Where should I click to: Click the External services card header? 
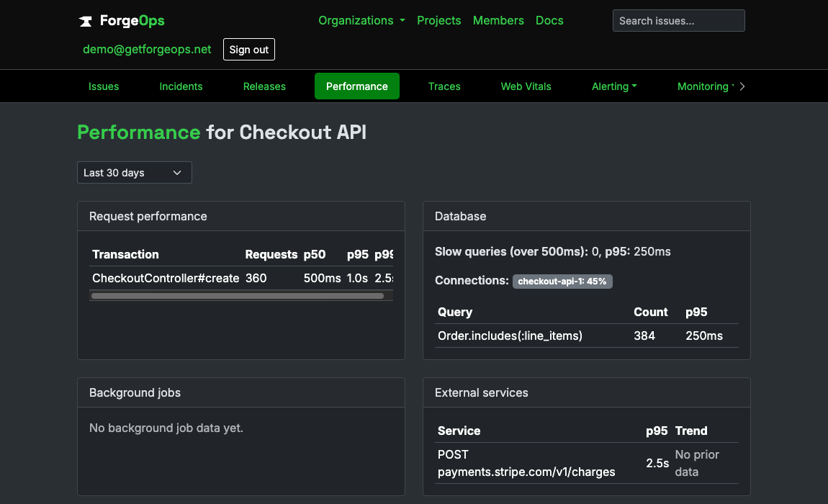[x=587, y=392]
